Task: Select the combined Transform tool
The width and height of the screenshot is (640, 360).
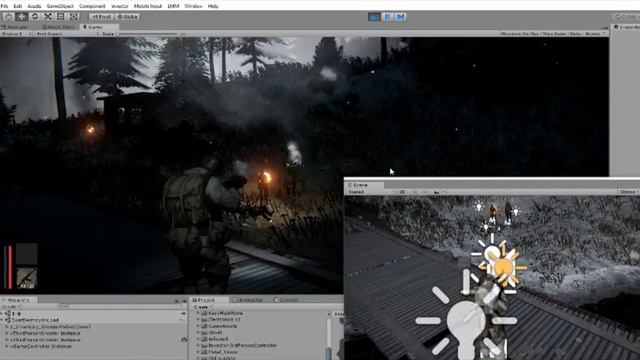Action: pyautogui.click(x=74, y=16)
